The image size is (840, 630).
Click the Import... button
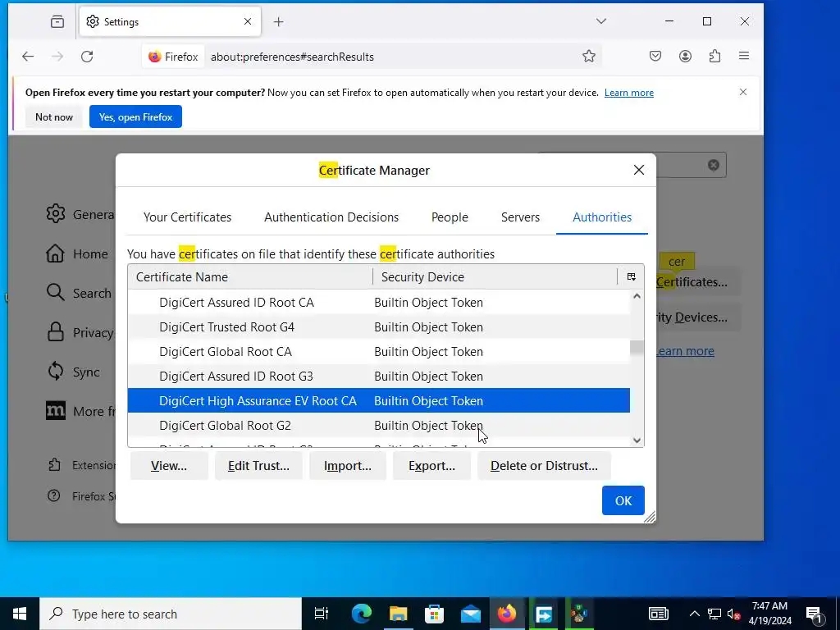[x=348, y=466]
